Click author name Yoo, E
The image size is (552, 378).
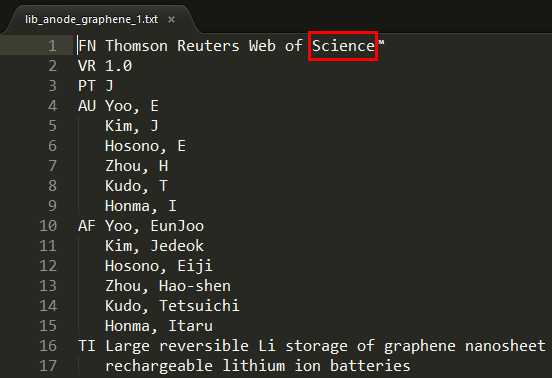[132, 106]
